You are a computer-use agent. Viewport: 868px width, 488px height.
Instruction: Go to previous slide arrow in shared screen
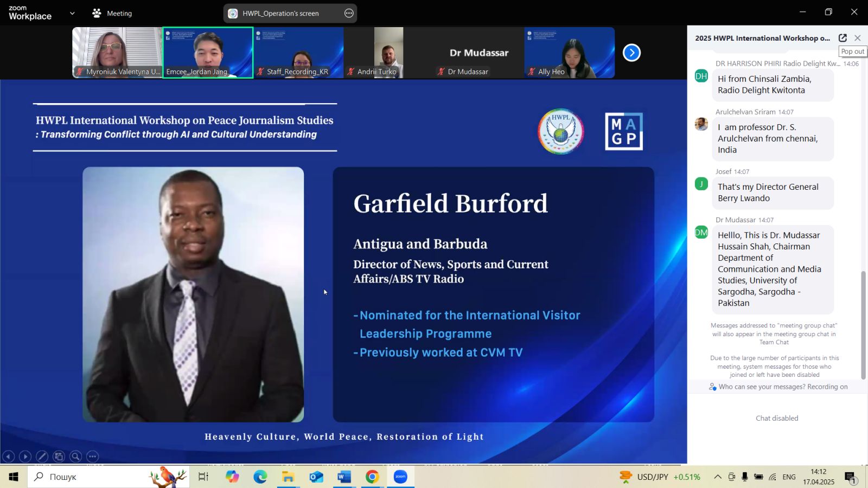(x=8, y=457)
